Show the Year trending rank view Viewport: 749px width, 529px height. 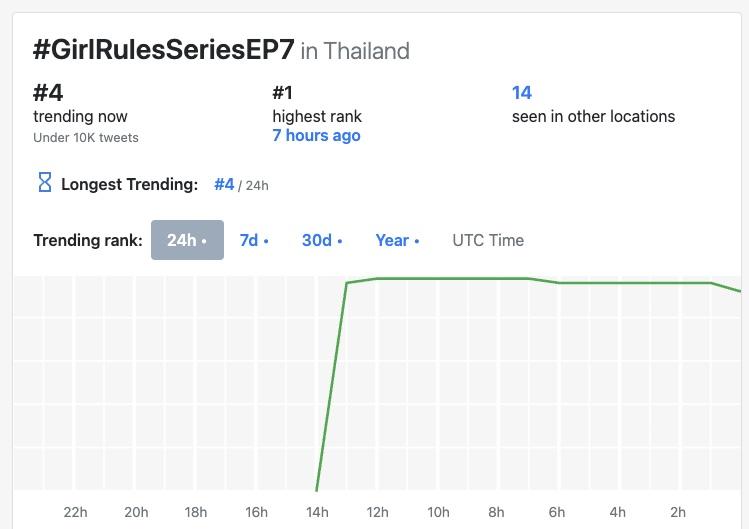click(397, 240)
